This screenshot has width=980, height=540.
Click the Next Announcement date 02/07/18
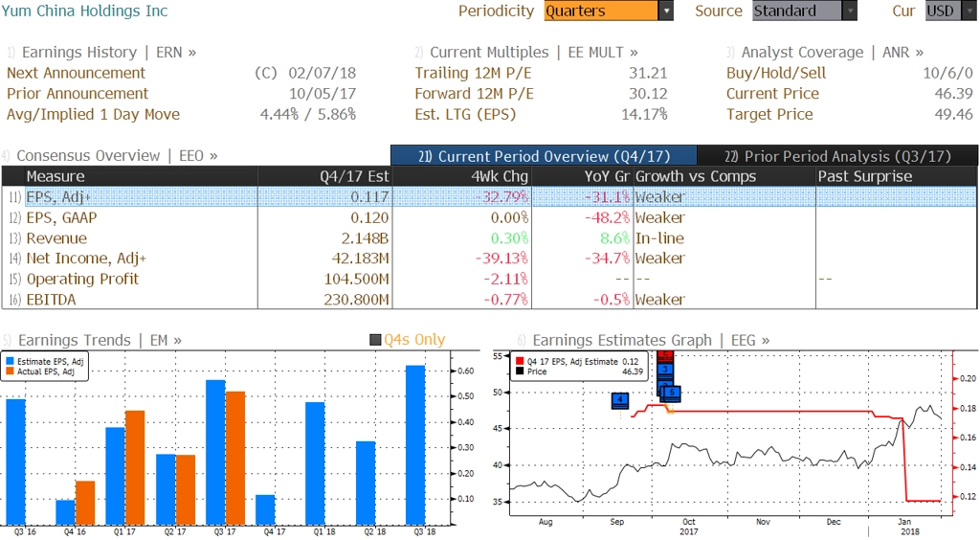tap(322, 73)
